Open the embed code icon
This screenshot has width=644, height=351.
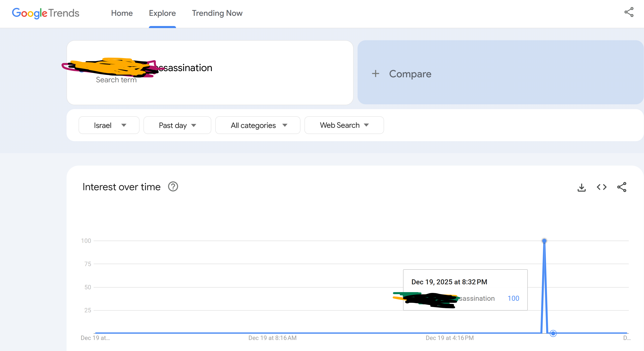(x=602, y=187)
